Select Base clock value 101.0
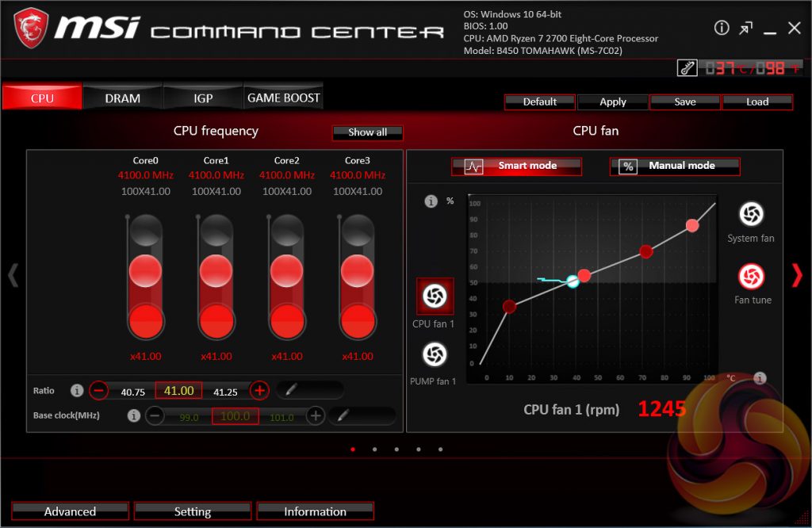 [x=282, y=417]
